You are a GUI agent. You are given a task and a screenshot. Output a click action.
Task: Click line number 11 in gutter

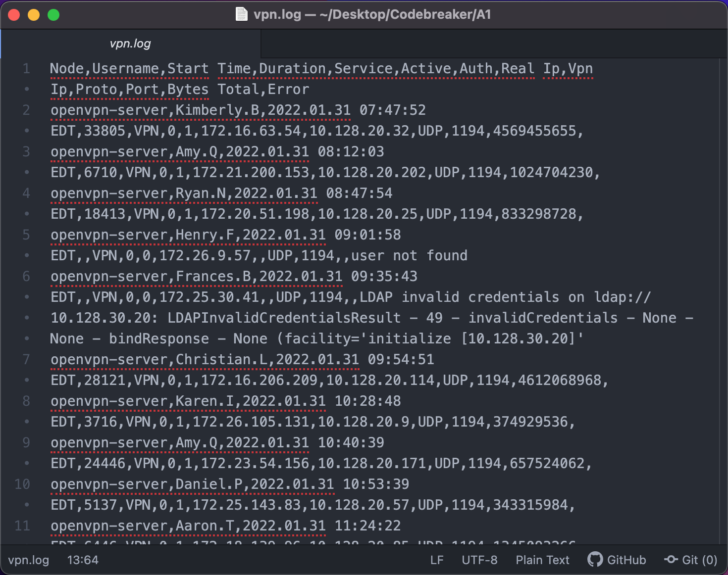point(22,526)
